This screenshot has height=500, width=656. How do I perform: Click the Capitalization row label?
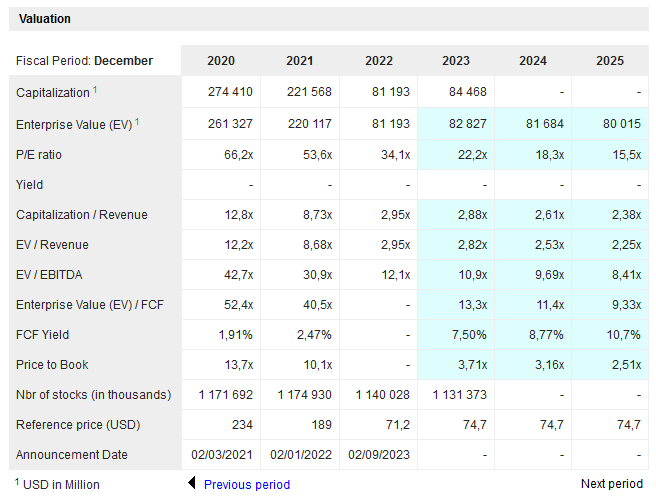tap(53, 93)
